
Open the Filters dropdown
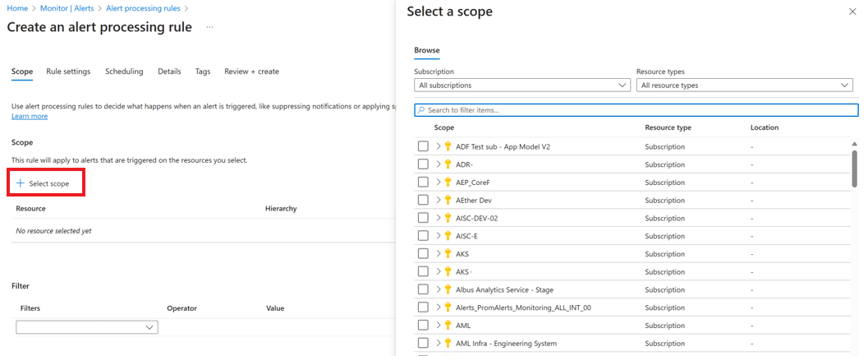pos(86,327)
